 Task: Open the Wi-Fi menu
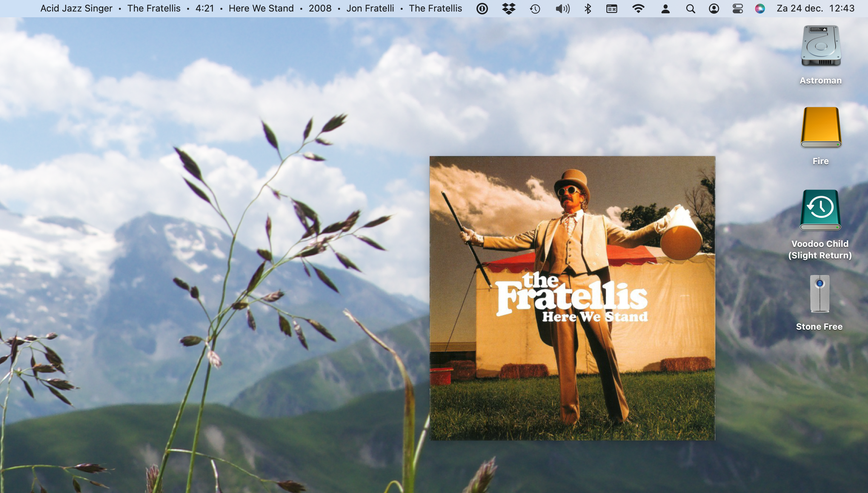[x=638, y=8]
